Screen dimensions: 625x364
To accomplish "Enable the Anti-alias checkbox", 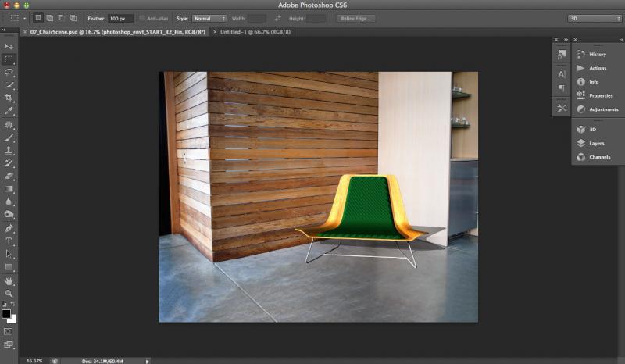I will [x=141, y=18].
